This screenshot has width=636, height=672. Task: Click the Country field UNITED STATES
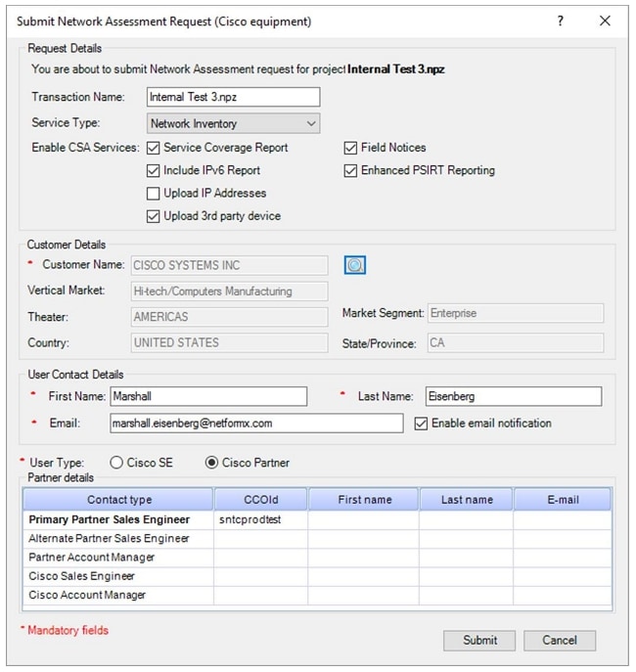click(229, 343)
